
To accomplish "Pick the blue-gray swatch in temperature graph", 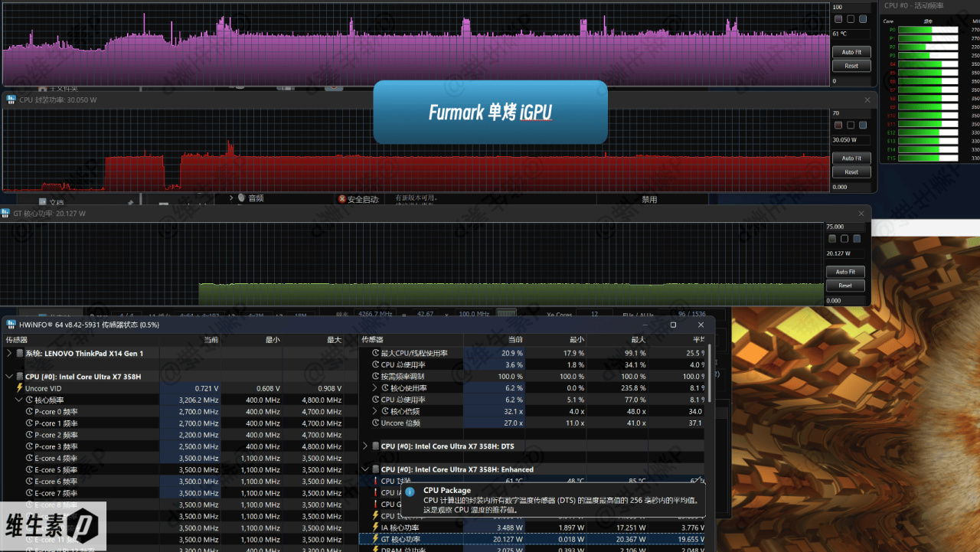I will [x=863, y=19].
